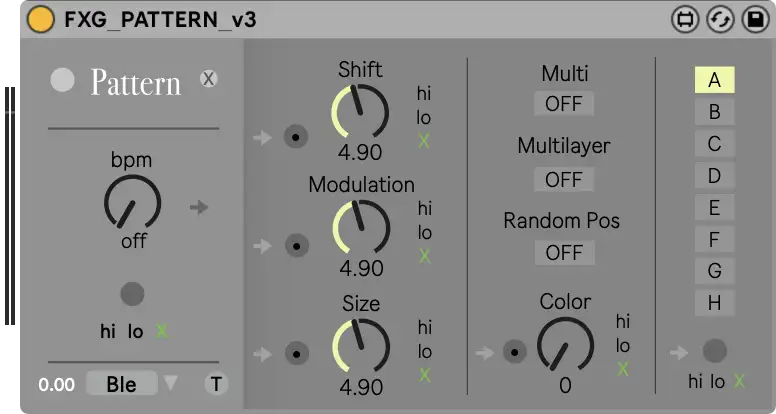This screenshot has height=414, width=776.
Task: Adjust the Color knob
Action: [x=565, y=345]
